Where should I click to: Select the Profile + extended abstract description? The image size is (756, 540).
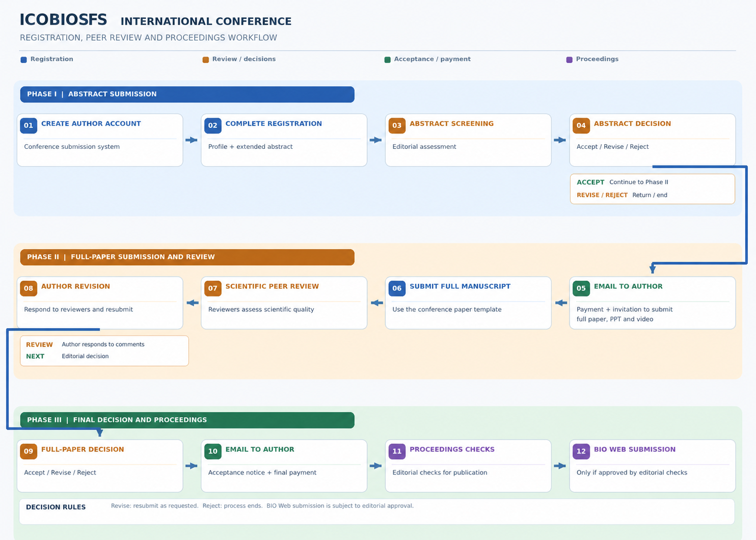[x=251, y=147]
